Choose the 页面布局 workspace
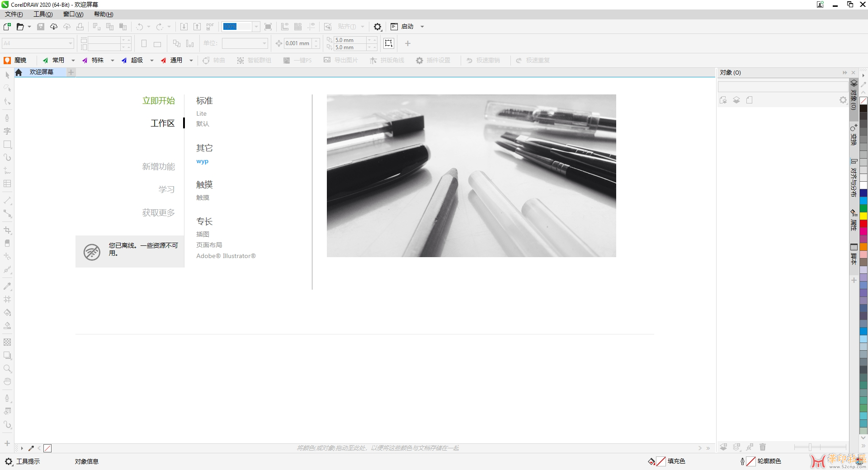This screenshot has height=470, width=868. (209, 245)
